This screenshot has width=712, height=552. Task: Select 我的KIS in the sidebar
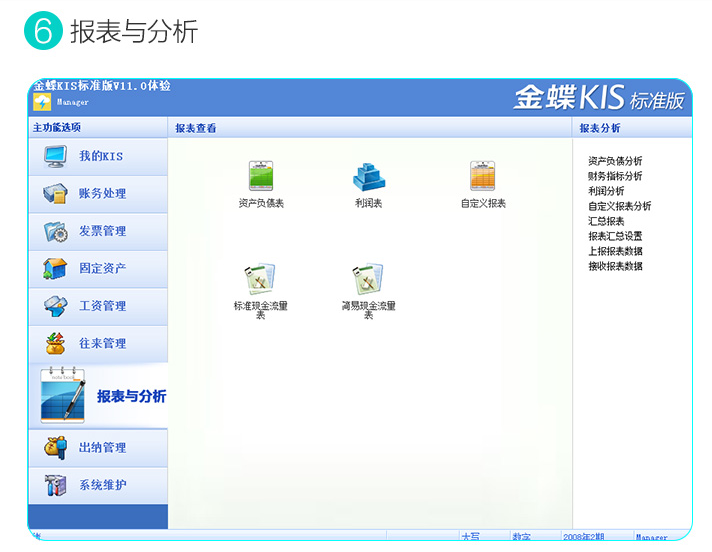tap(98, 156)
